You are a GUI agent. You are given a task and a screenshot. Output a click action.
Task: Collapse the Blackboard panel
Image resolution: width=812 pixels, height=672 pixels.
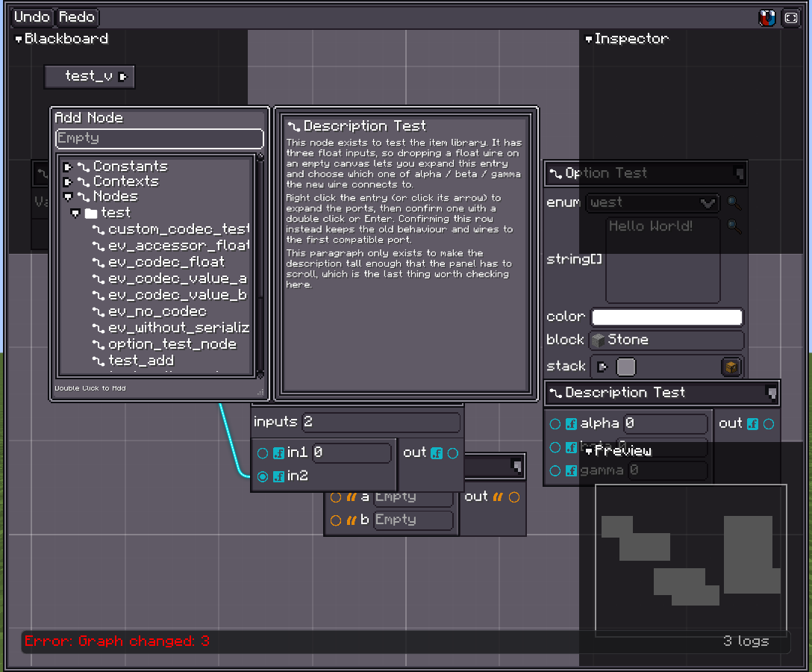pyautogui.click(x=19, y=40)
